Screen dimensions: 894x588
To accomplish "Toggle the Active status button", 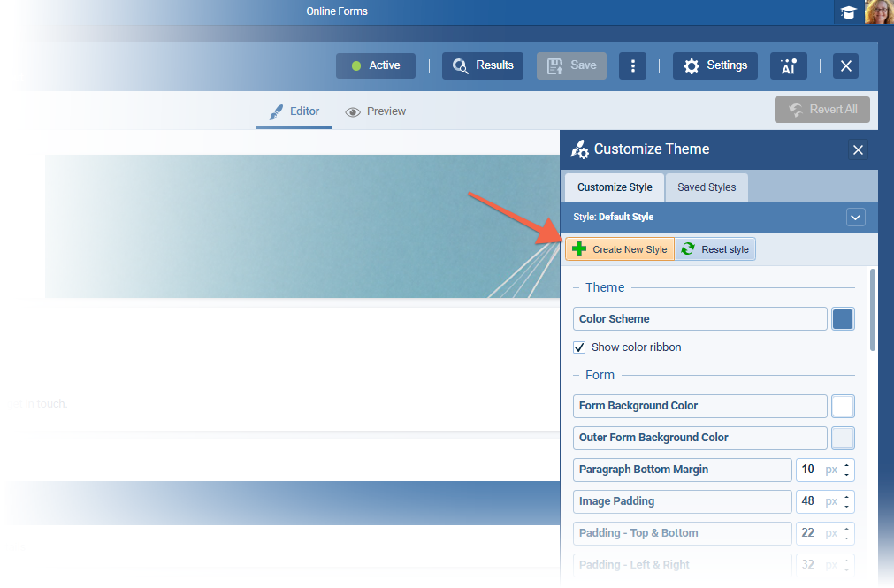I will pos(375,65).
